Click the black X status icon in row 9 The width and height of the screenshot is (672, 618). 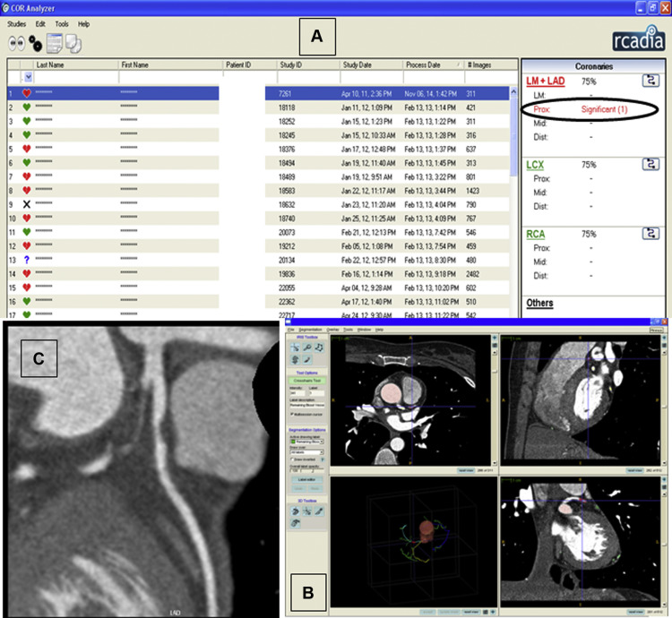[x=27, y=204]
